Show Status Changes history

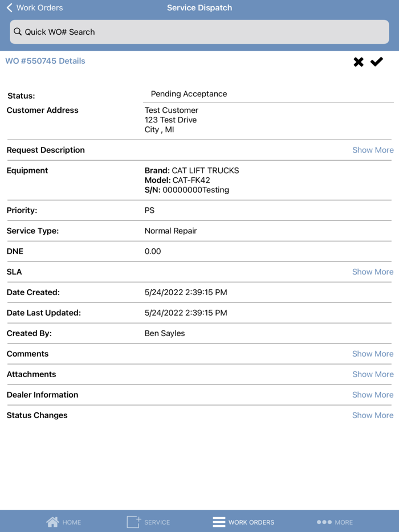click(x=373, y=415)
